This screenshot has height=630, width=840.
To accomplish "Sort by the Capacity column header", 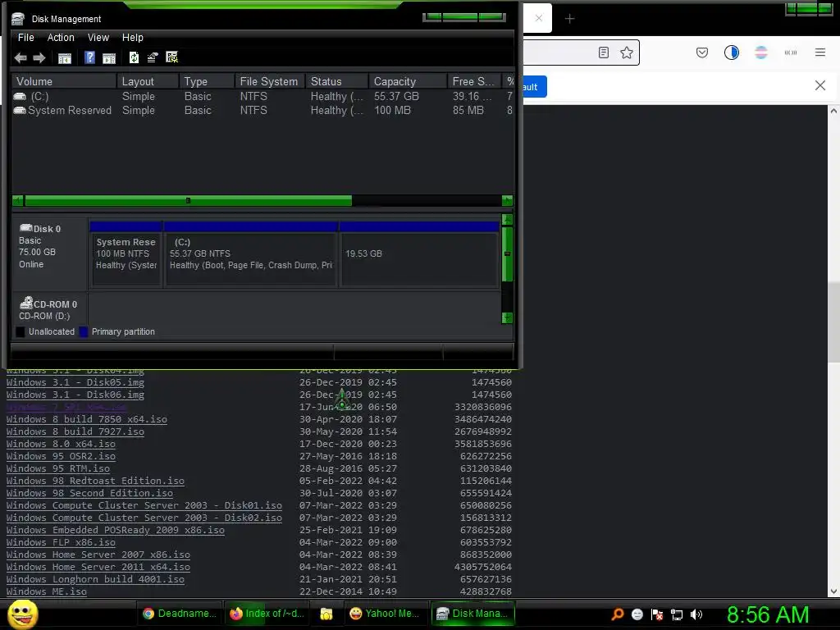I will [408, 81].
